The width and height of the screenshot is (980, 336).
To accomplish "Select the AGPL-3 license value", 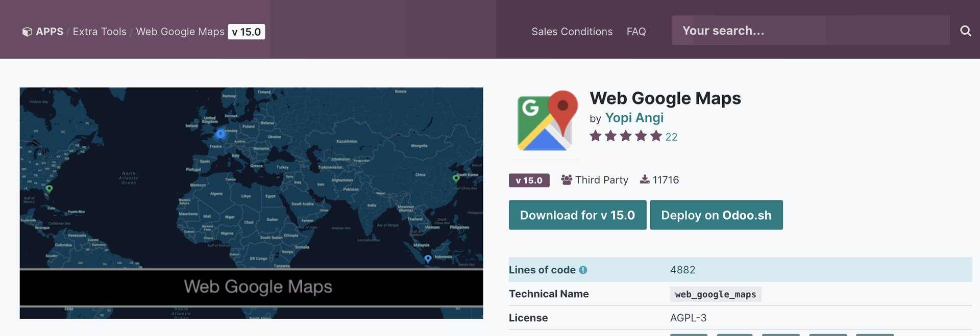I will click(x=688, y=318).
